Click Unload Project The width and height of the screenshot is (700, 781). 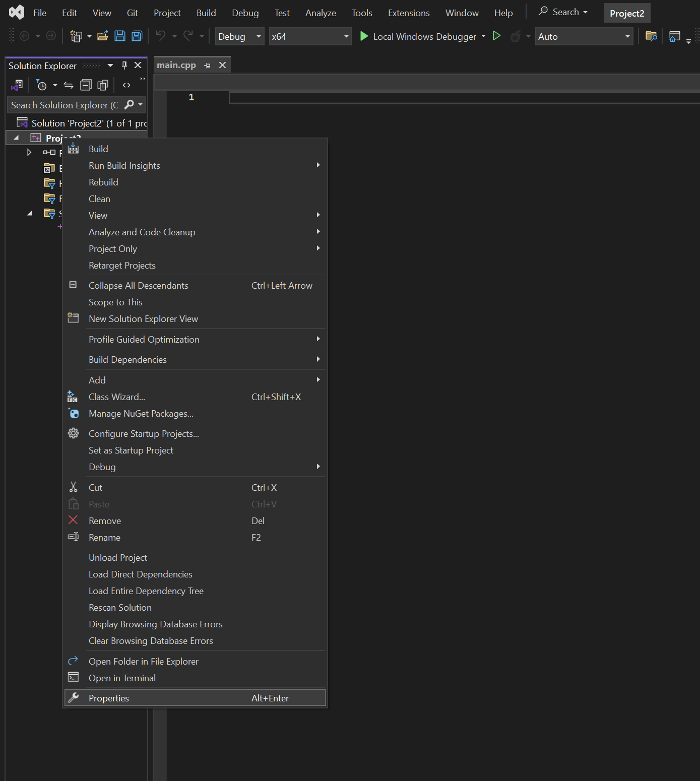(x=195, y=557)
